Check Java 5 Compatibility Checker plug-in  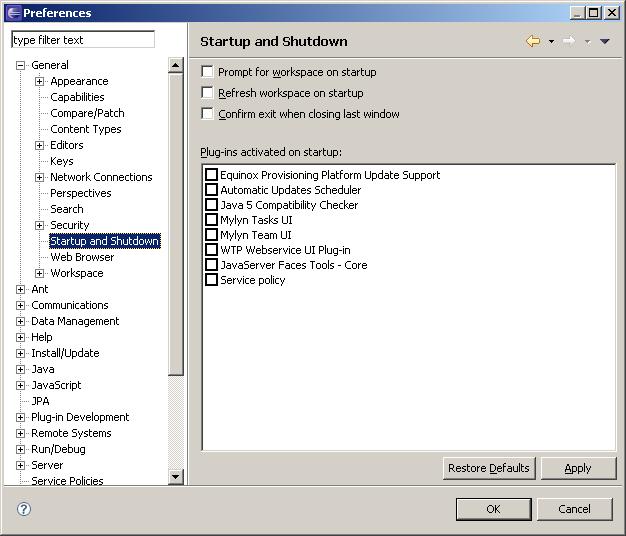[211, 205]
